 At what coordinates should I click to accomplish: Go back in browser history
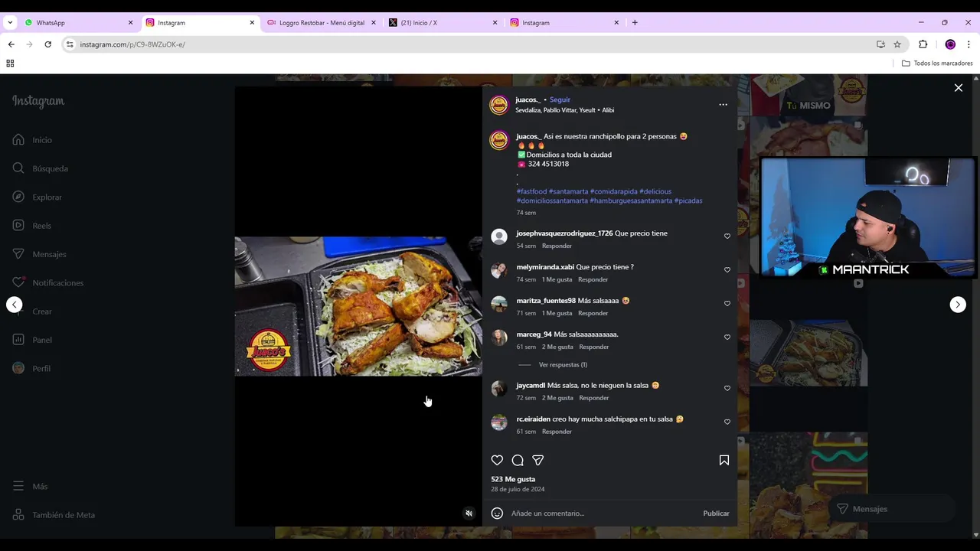pos(11,44)
